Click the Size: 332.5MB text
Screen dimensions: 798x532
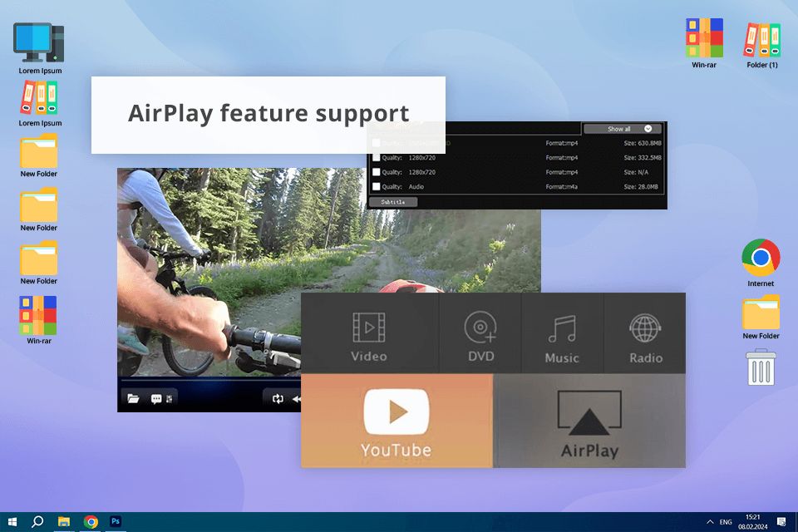click(643, 158)
